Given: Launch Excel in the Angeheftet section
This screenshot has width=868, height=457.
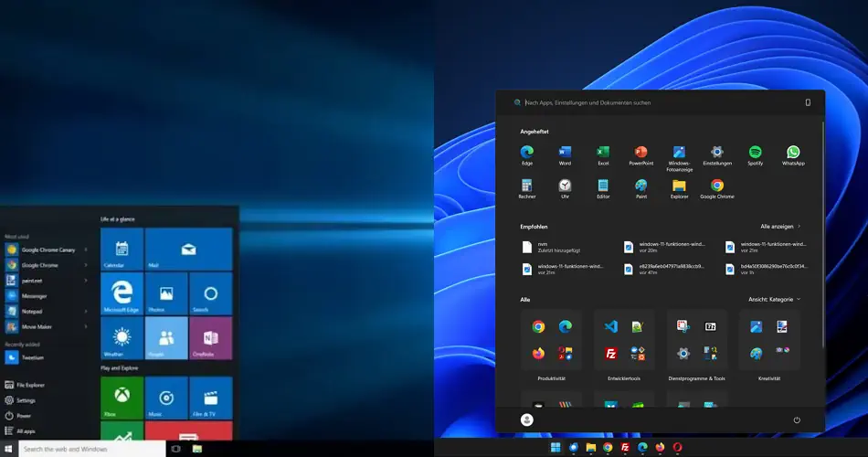Looking at the screenshot, I should 603,155.
